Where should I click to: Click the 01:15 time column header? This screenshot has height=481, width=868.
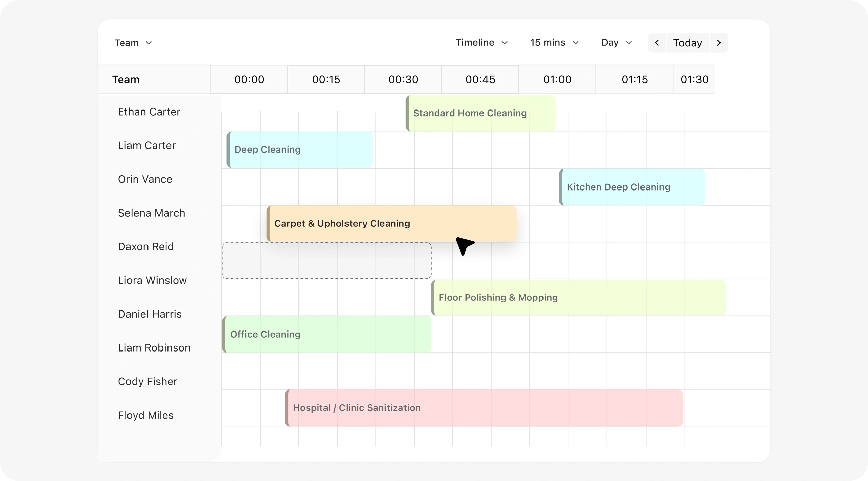click(634, 79)
